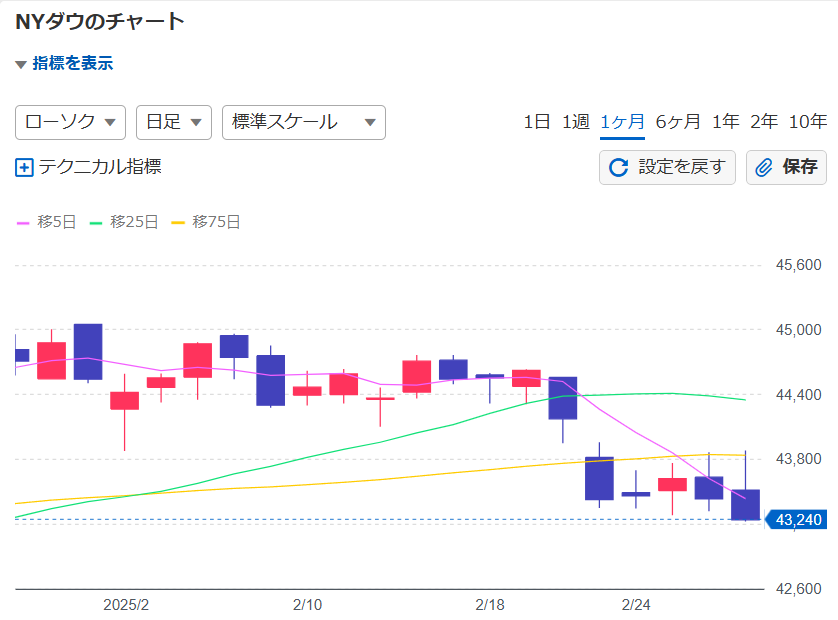This screenshot has width=838, height=620.
Task: Click the large blue candle above 2/10
Action: [270, 380]
